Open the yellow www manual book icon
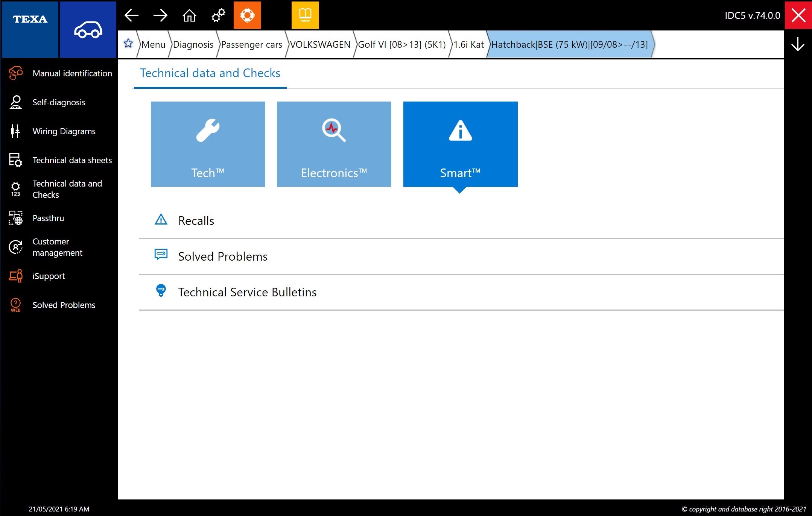The height and width of the screenshot is (516, 812). pos(305,15)
